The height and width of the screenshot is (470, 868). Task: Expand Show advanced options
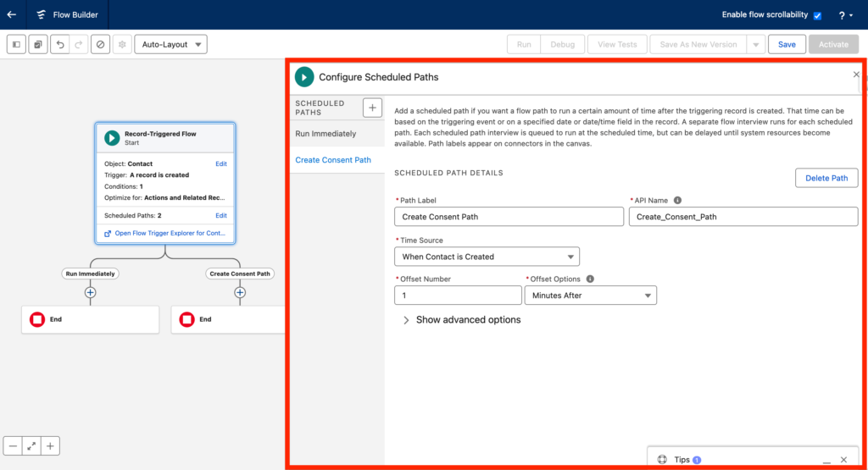[462, 320]
